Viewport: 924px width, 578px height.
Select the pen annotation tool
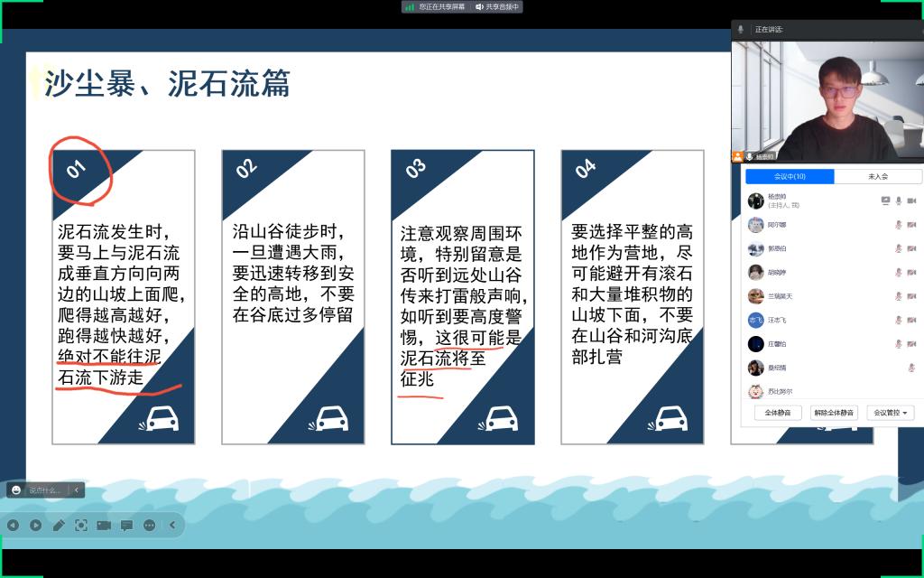coord(59,525)
